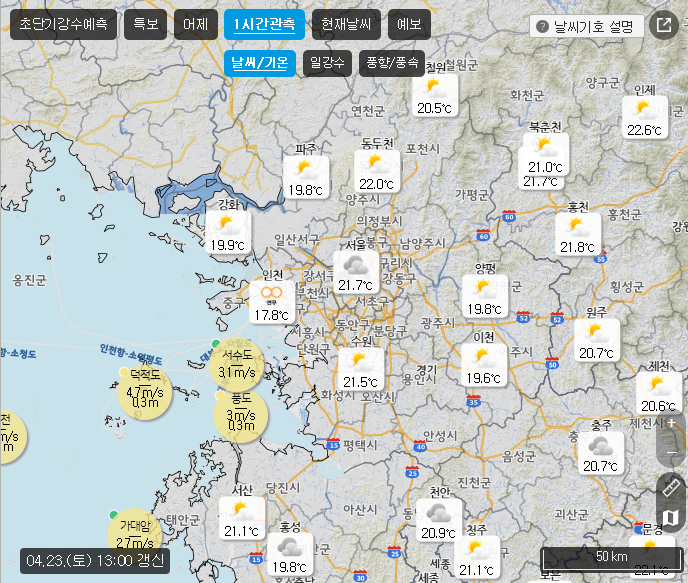Click the 음성군 map label
This screenshot has height=583, width=688.
point(519,457)
